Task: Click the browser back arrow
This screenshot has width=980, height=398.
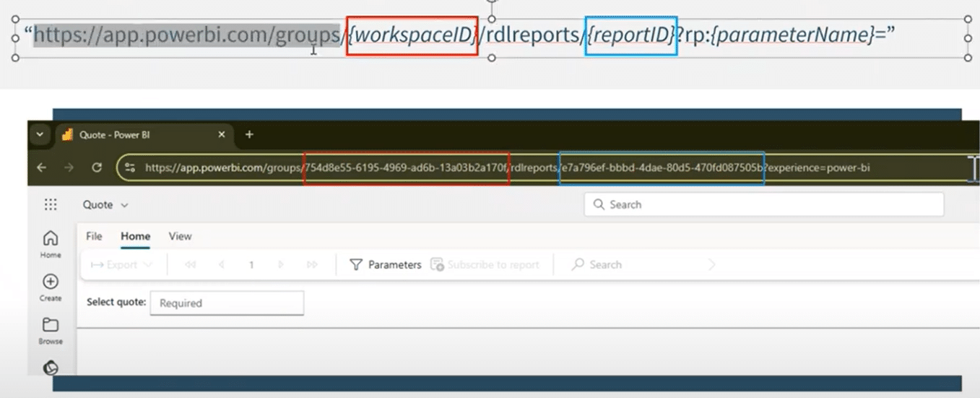Action: click(x=42, y=167)
